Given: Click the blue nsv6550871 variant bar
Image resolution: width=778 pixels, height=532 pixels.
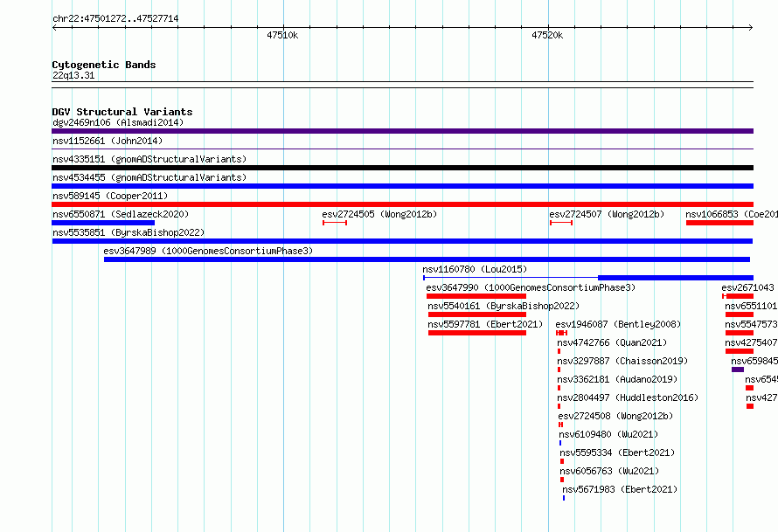Looking at the screenshot, I should pos(103,223).
